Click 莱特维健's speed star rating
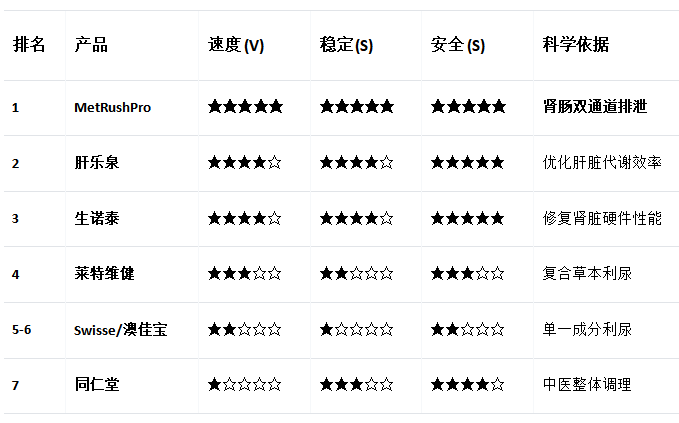The width and height of the screenshot is (679, 423). 245,273
